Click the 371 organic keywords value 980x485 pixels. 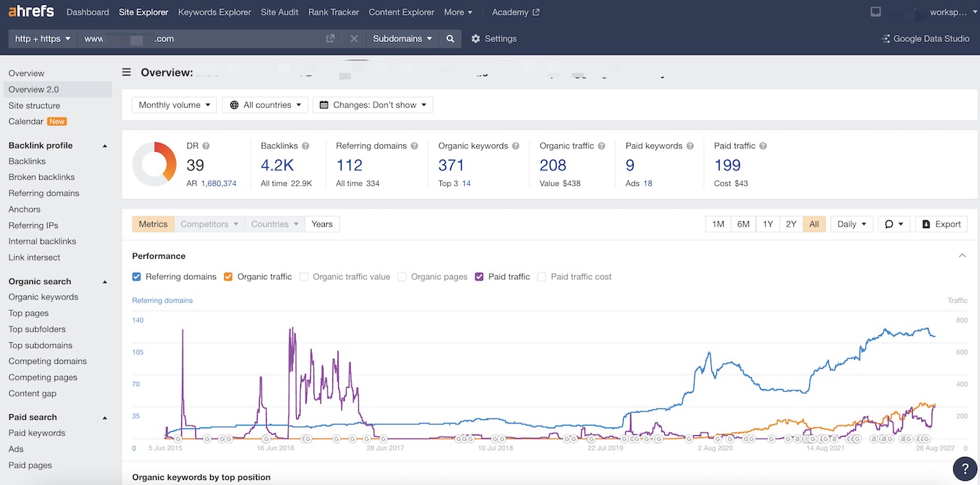tap(451, 165)
